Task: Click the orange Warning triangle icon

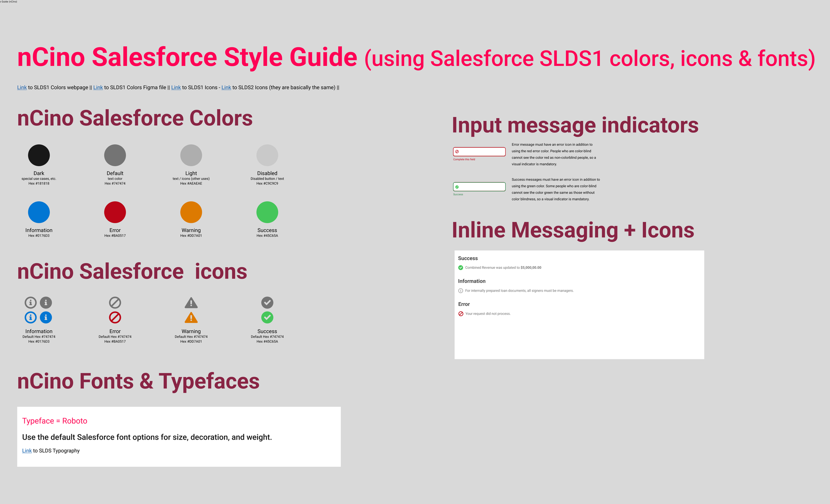Action: pos(191,318)
